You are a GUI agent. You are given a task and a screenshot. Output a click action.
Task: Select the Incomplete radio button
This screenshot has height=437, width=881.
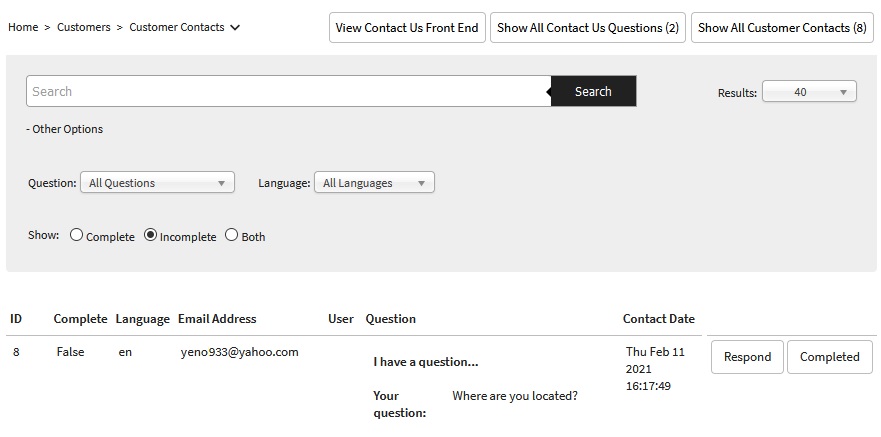[x=150, y=236]
